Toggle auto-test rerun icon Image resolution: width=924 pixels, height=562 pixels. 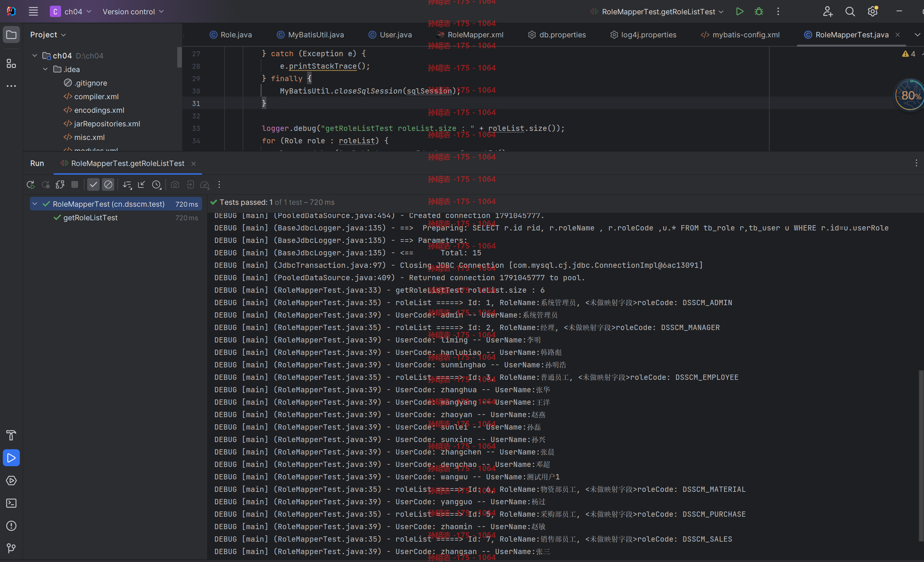click(x=60, y=184)
